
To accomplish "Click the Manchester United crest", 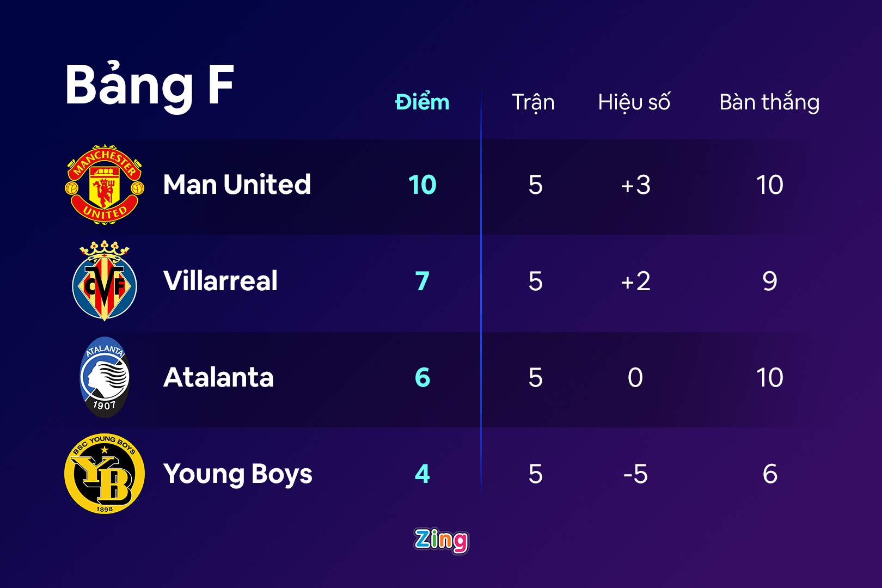I will 105,185.
